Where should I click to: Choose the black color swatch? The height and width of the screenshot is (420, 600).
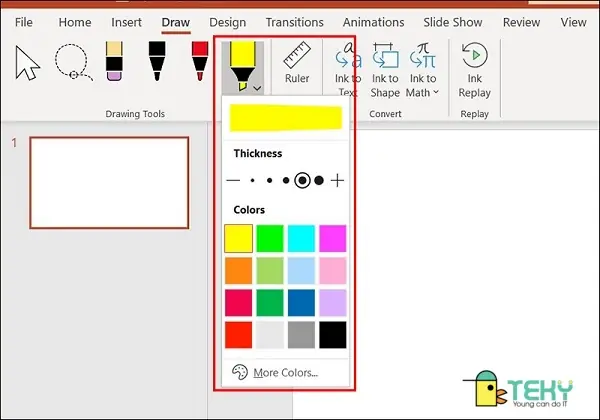coord(333,335)
